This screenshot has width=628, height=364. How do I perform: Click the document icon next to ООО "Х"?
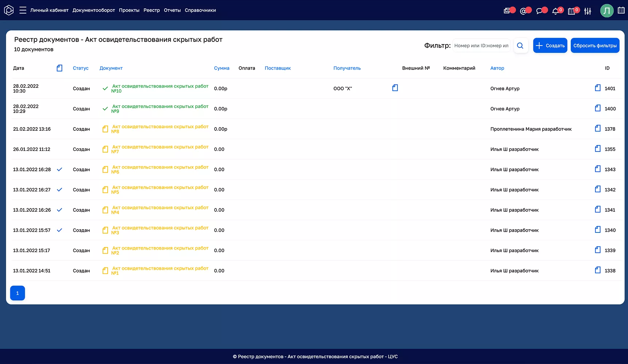(395, 88)
